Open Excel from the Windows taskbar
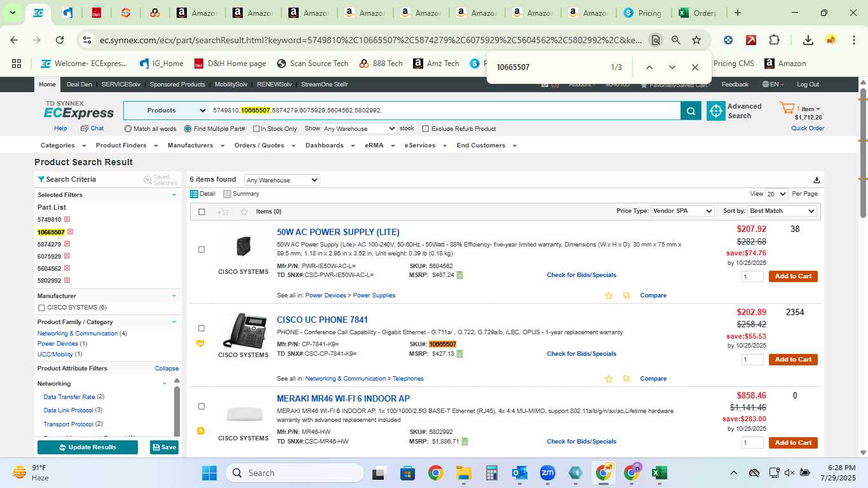Viewport: 868px width, 488px height. point(659,473)
